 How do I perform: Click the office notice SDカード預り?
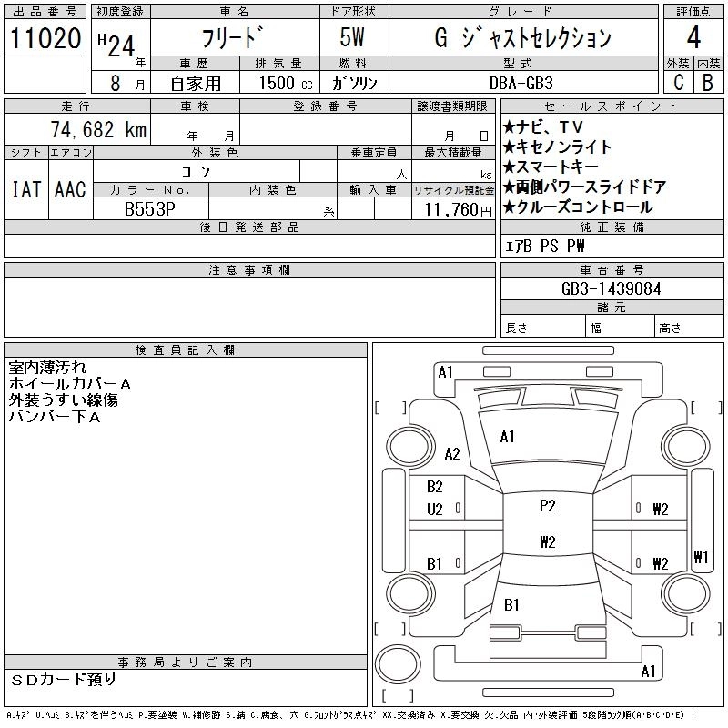tap(63, 680)
